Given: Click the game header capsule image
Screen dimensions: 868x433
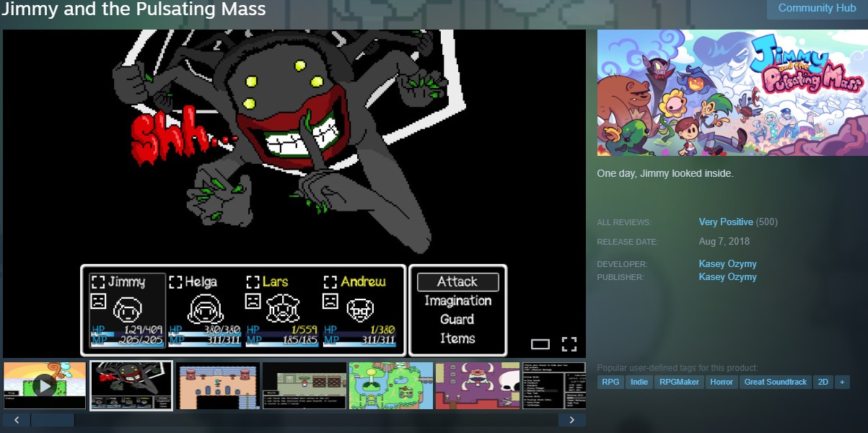Looking at the screenshot, I should tap(732, 92).
